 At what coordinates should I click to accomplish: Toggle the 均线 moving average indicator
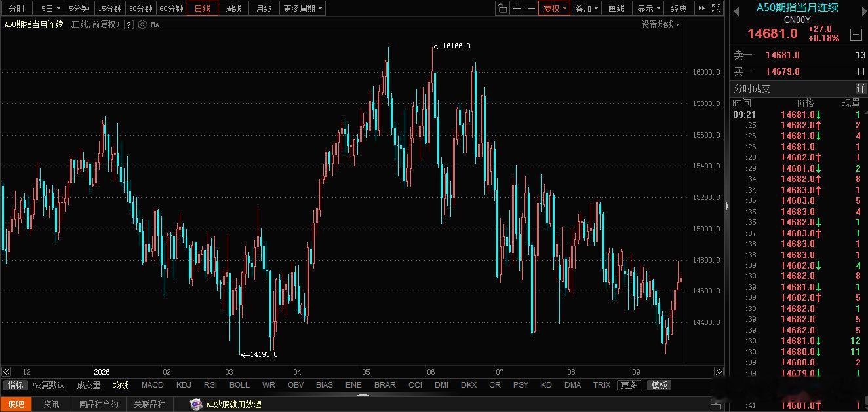click(121, 385)
